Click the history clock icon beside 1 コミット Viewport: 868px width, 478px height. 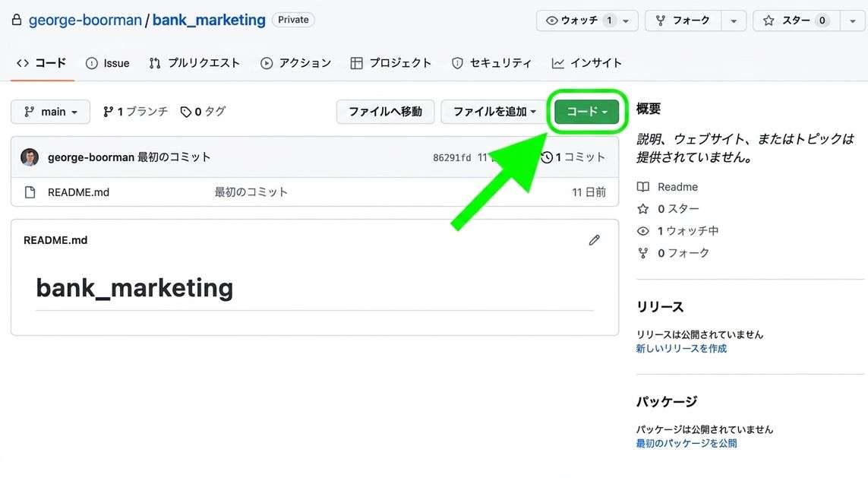(x=547, y=157)
